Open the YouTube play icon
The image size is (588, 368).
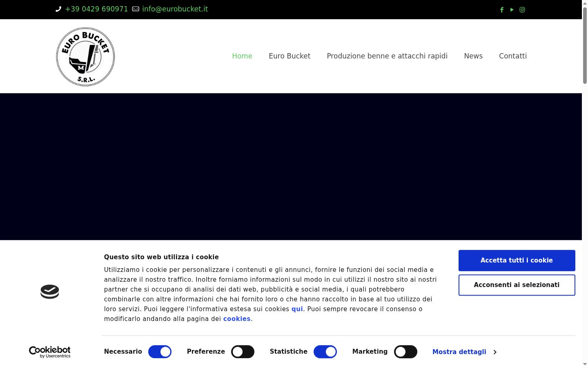(x=512, y=10)
